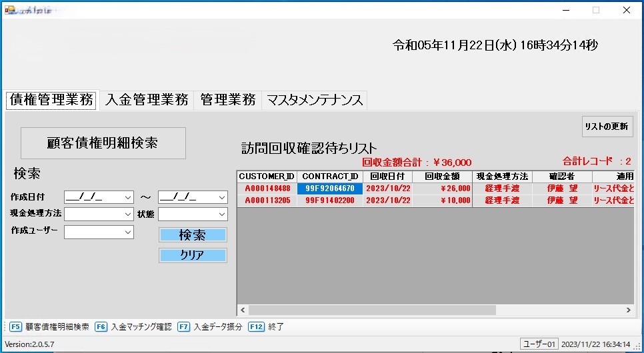Click F12 終了 shortcut

(x=266, y=327)
